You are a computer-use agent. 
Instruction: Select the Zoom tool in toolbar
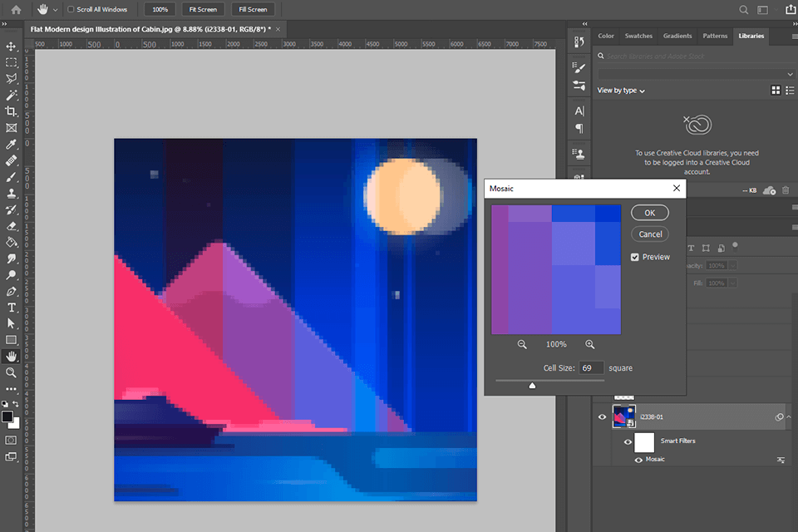12,372
